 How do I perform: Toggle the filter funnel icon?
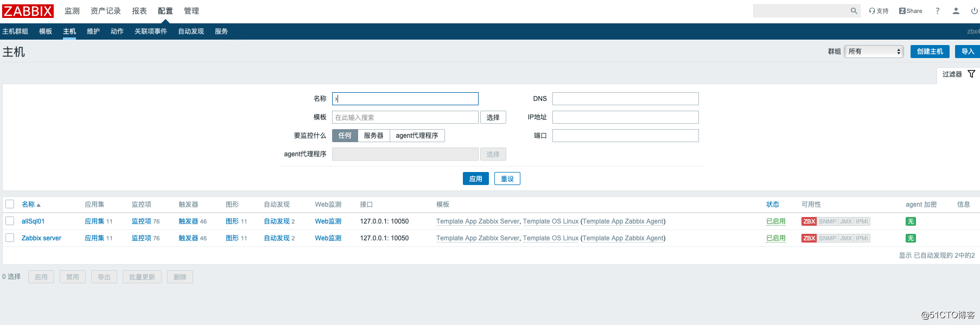coord(971,74)
